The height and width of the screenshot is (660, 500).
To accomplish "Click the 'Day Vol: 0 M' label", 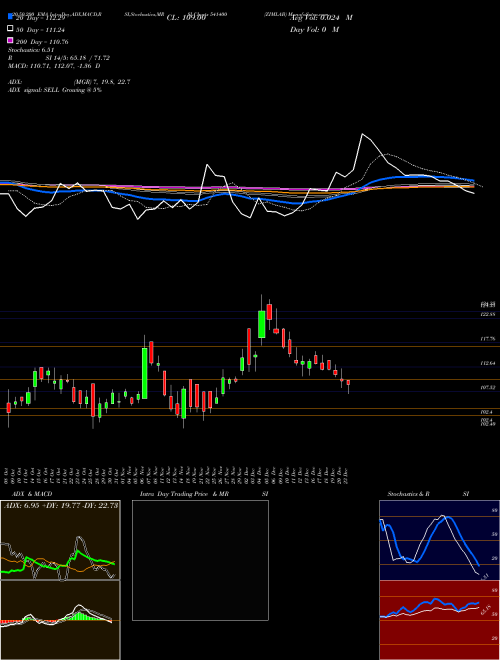I will (314, 29).
